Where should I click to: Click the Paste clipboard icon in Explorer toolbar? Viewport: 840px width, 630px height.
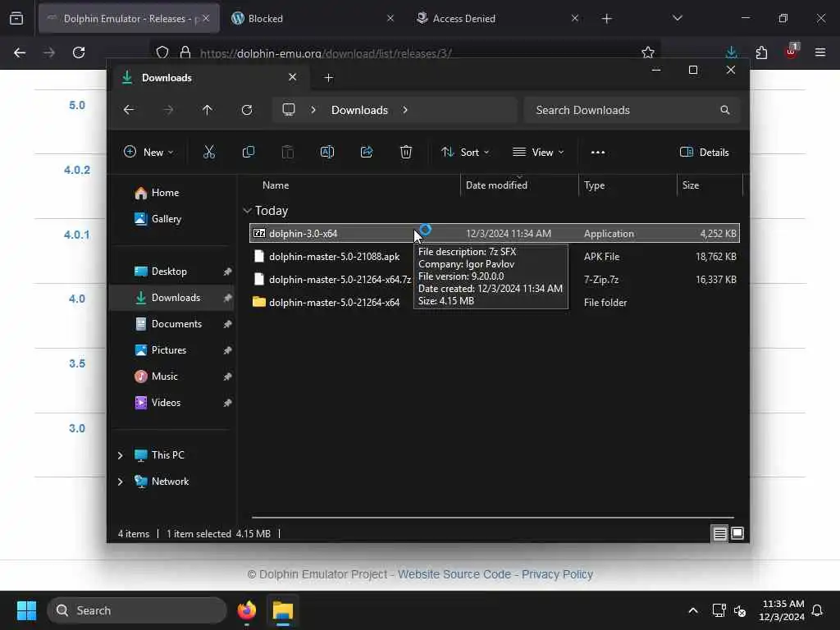288,152
